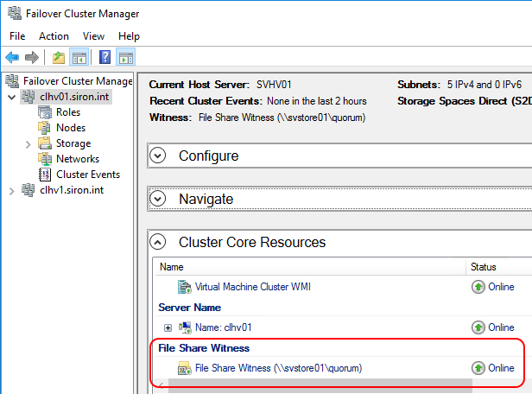
Task: Select Roles in the tree
Action: click(x=68, y=112)
